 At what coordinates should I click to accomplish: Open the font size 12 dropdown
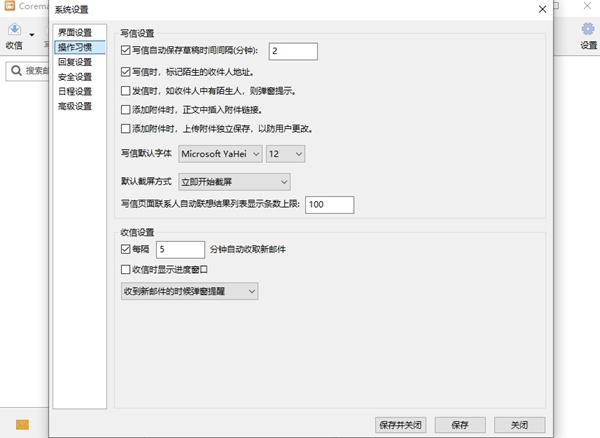coord(285,154)
